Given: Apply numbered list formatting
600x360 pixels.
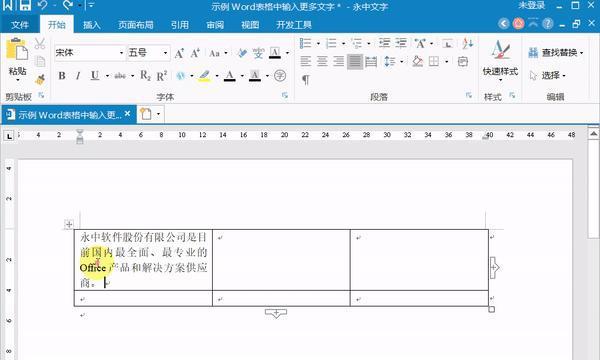Looking at the screenshot, I should [x=331, y=43].
